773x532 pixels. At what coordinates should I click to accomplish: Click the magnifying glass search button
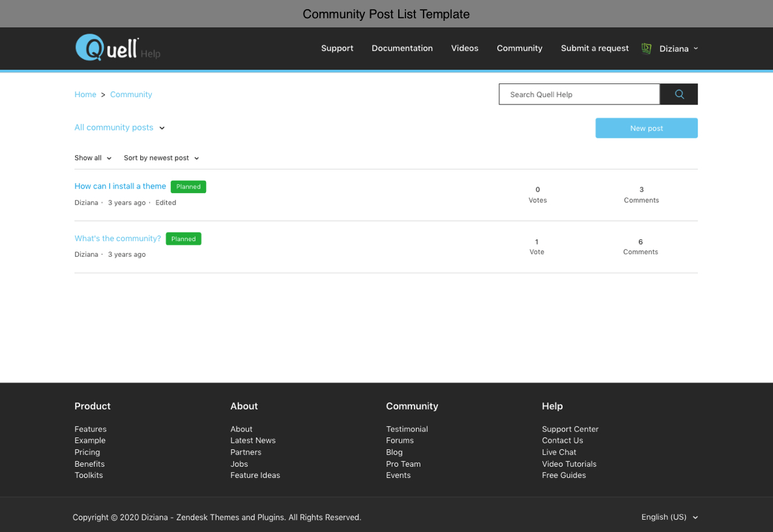[x=678, y=95]
